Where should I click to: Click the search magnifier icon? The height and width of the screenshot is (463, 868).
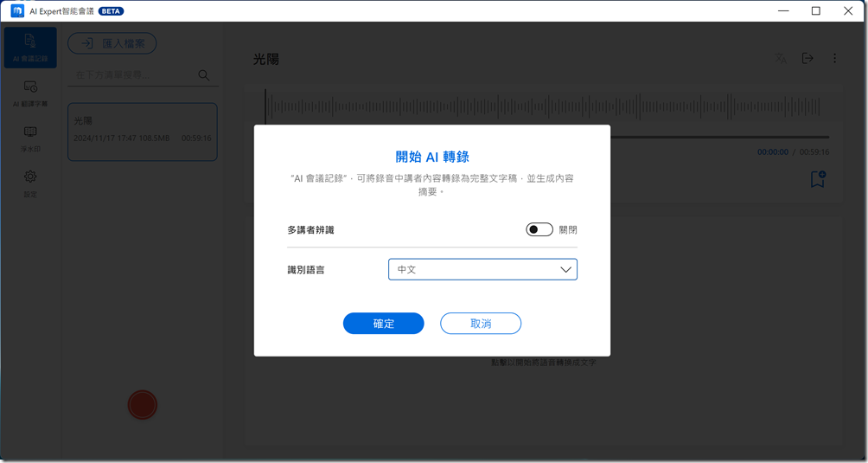204,74
